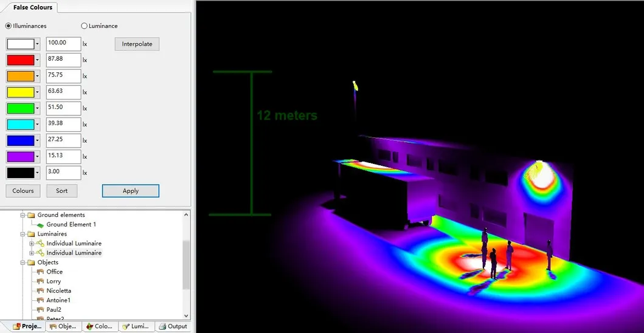Image resolution: width=644 pixels, height=333 pixels.
Task: Click the 75.75 lx value field
Action: [x=63, y=76]
